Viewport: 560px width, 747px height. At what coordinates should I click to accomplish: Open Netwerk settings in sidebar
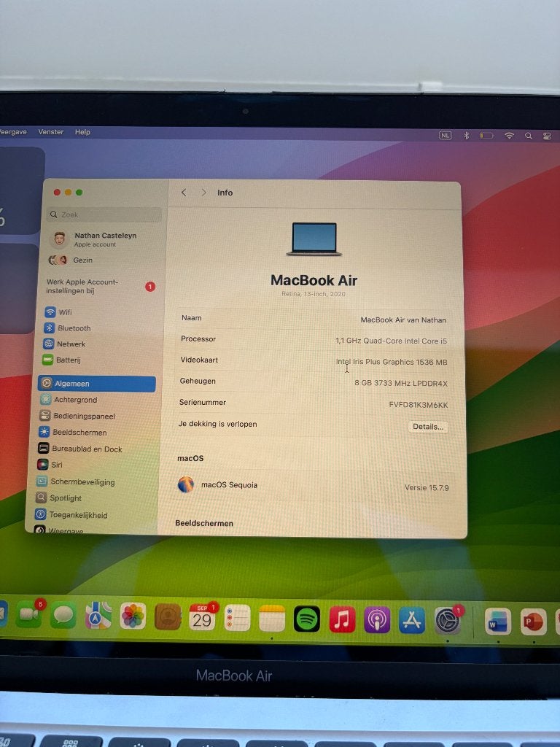pyautogui.click(x=64, y=344)
